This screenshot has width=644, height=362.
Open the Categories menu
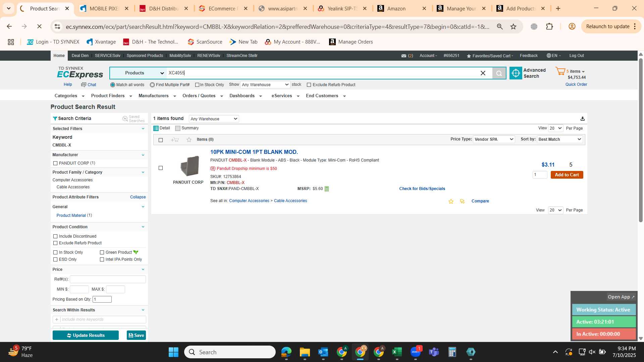click(69, 96)
